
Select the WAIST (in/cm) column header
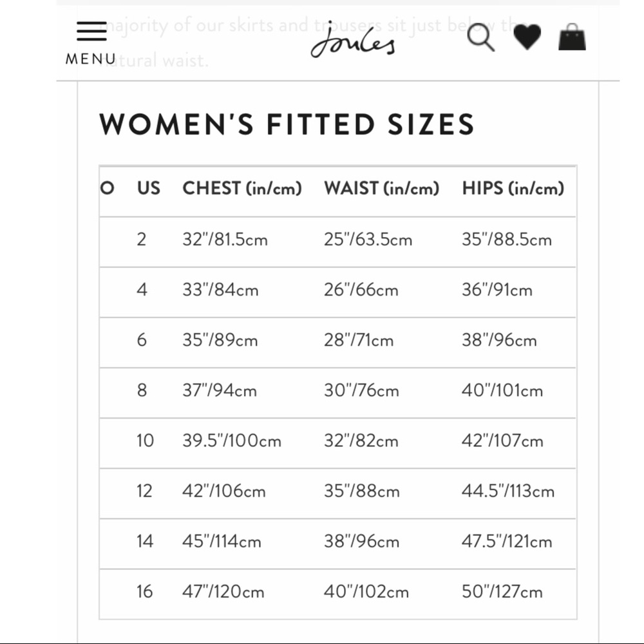[x=381, y=189]
